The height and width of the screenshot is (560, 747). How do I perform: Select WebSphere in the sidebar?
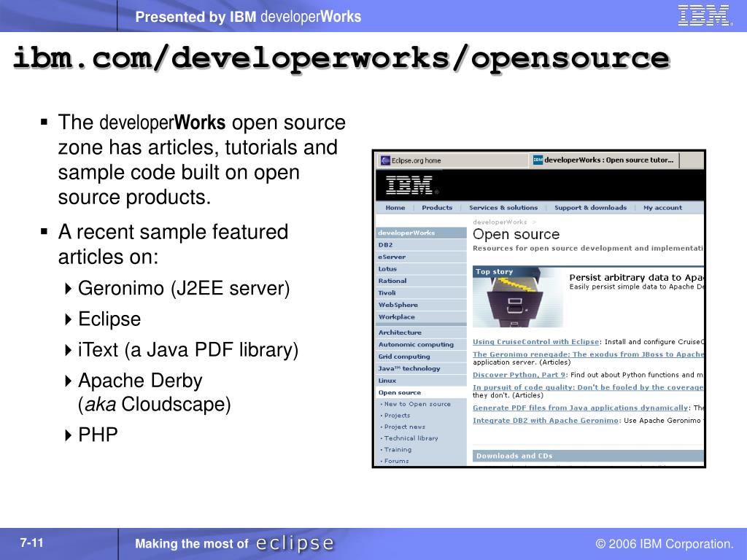[421, 305]
